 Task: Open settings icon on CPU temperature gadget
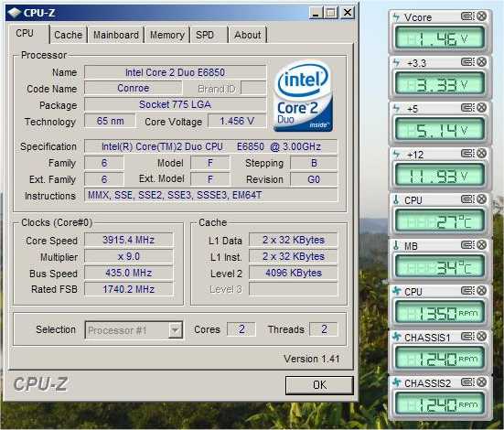point(467,199)
